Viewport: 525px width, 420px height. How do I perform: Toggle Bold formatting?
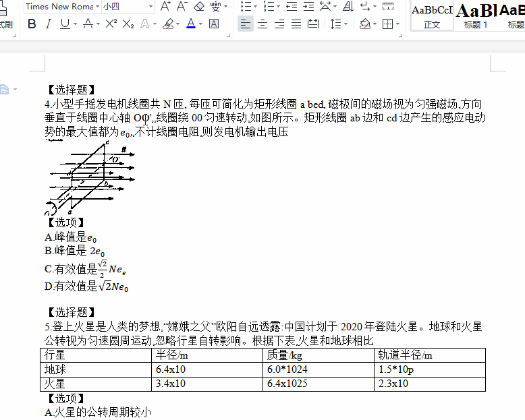coord(32,24)
